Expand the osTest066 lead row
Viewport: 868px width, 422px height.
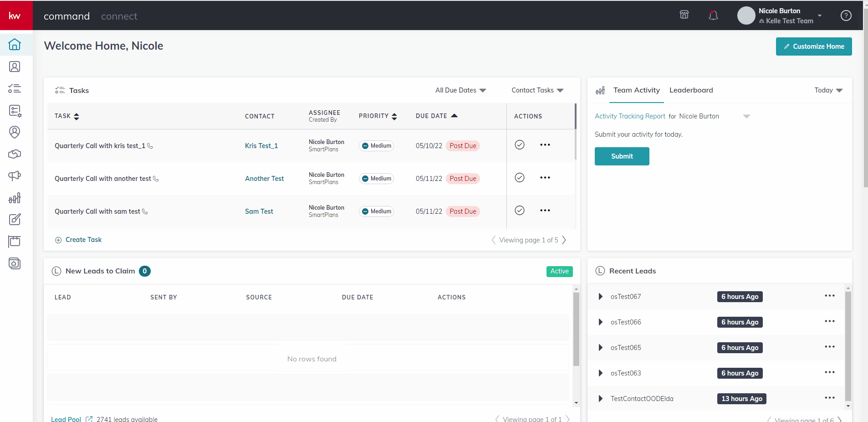pyautogui.click(x=601, y=322)
